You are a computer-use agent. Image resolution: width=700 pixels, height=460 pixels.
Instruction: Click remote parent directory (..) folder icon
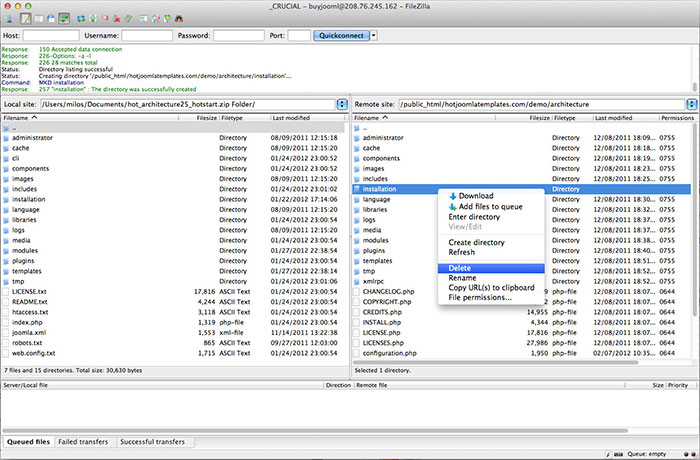[357, 128]
